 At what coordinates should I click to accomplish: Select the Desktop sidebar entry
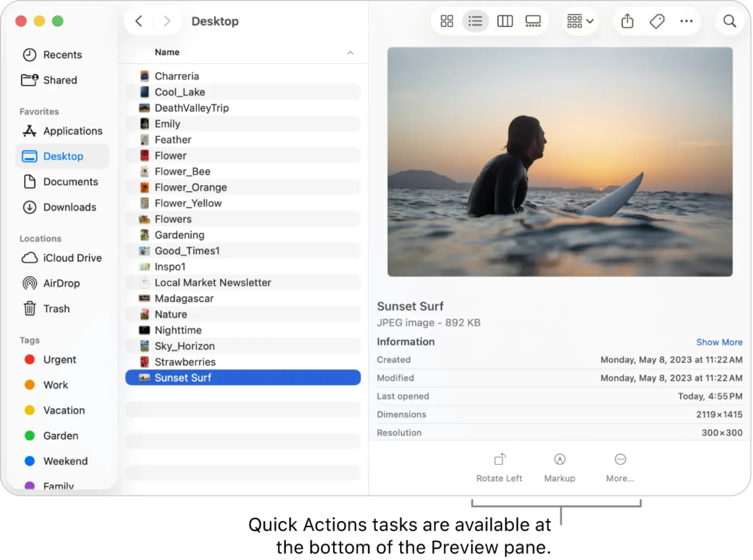pos(63,156)
